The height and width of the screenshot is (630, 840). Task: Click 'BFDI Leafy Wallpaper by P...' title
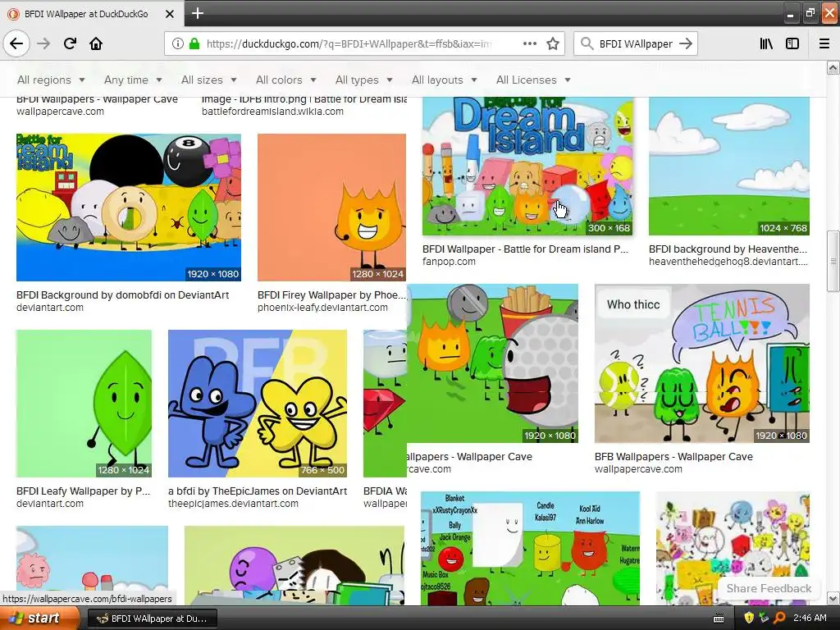83,491
